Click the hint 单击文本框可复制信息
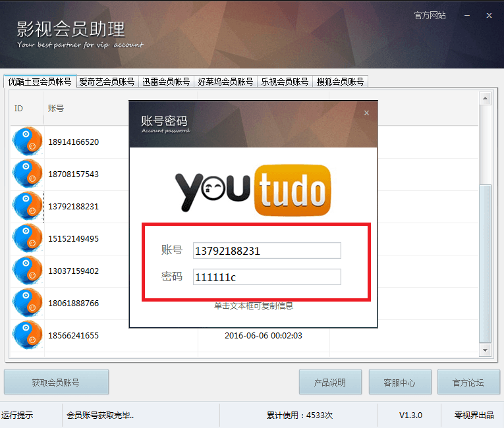This screenshot has height=428, width=504. click(253, 306)
